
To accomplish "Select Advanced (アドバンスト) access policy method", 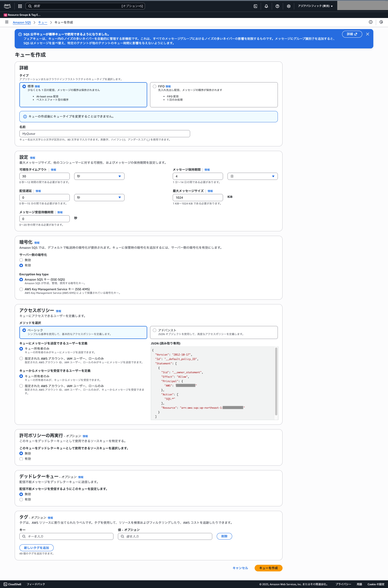I will (x=154, y=330).
